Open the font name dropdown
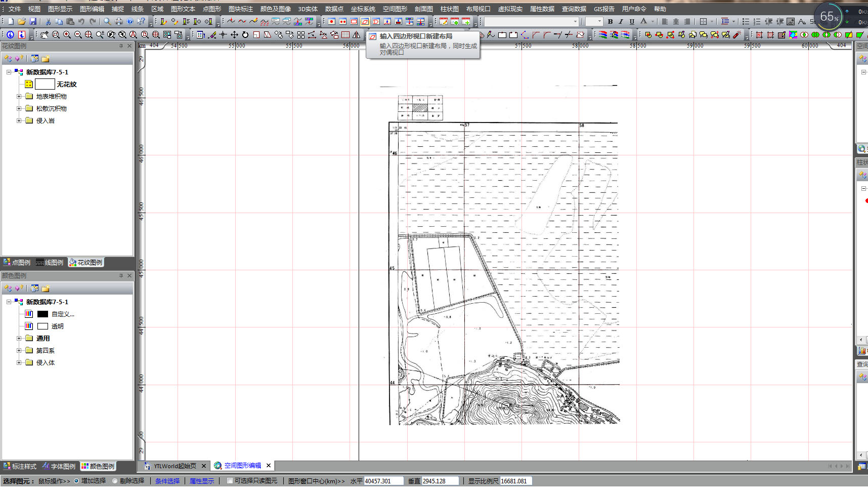Screen dimensions: 868x495 click(575, 22)
